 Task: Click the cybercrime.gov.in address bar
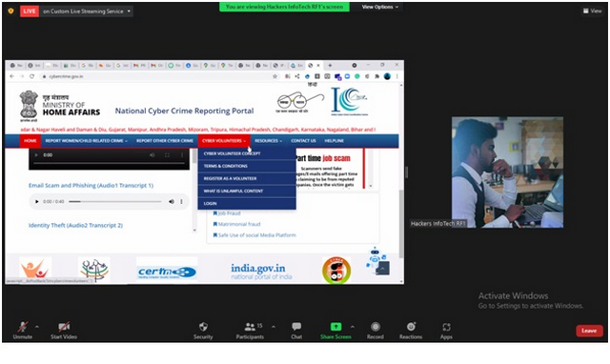pyautogui.click(x=155, y=76)
